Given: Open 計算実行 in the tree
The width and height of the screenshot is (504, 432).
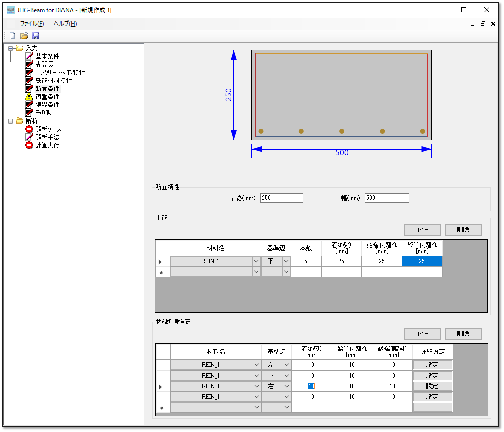Looking at the screenshot, I should (x=47, y=145).
